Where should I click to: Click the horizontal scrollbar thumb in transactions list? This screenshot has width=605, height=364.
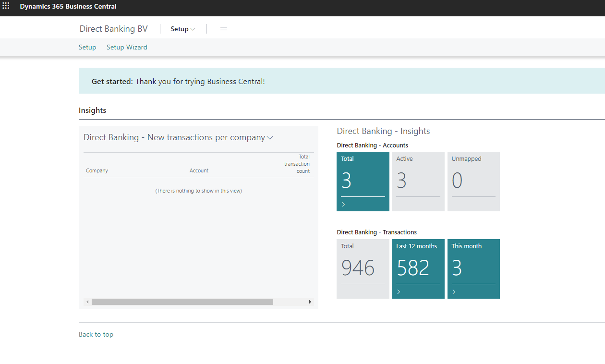(182, 302)
